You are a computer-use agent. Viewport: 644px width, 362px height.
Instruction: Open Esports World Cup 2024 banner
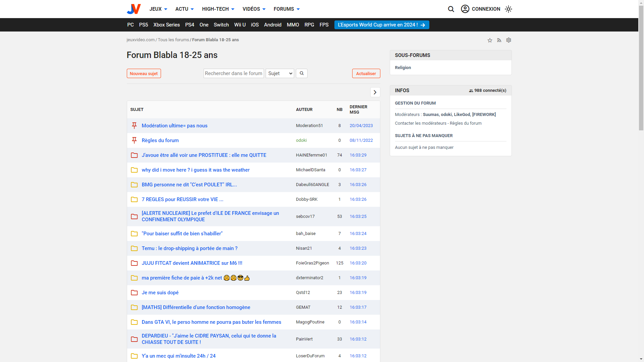click(x=382, y=25)
